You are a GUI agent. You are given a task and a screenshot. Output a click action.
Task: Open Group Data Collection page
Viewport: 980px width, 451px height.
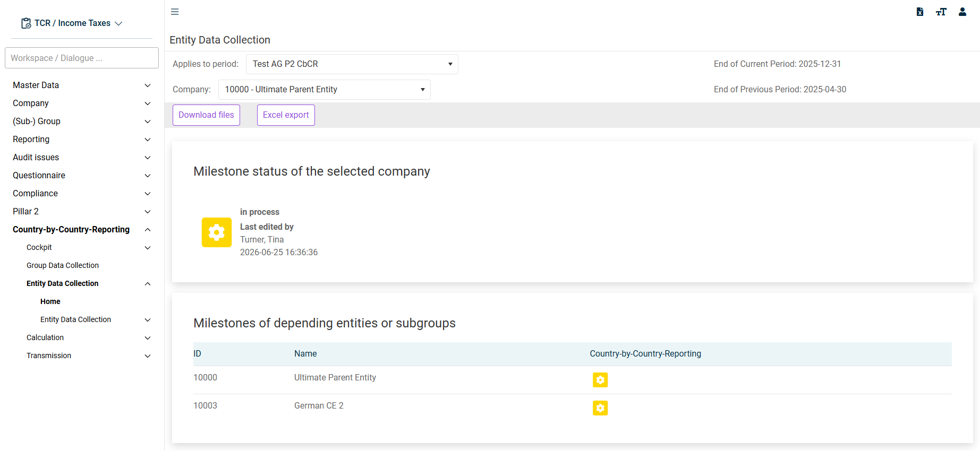[x=63, y=266]
